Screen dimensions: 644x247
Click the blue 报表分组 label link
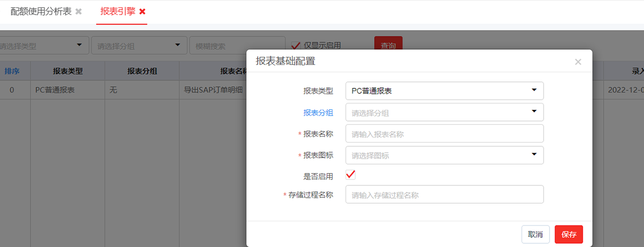tap(318, 112)
